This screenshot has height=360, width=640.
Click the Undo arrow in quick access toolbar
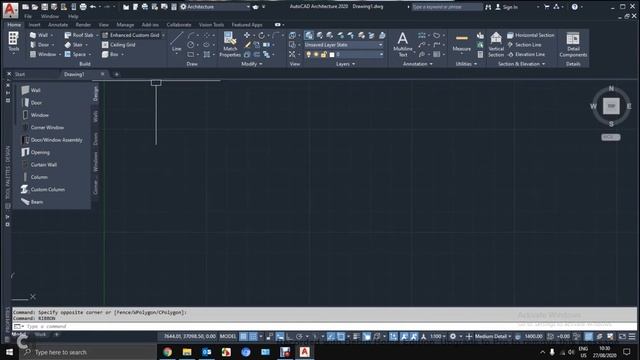(x=93, y=7)
